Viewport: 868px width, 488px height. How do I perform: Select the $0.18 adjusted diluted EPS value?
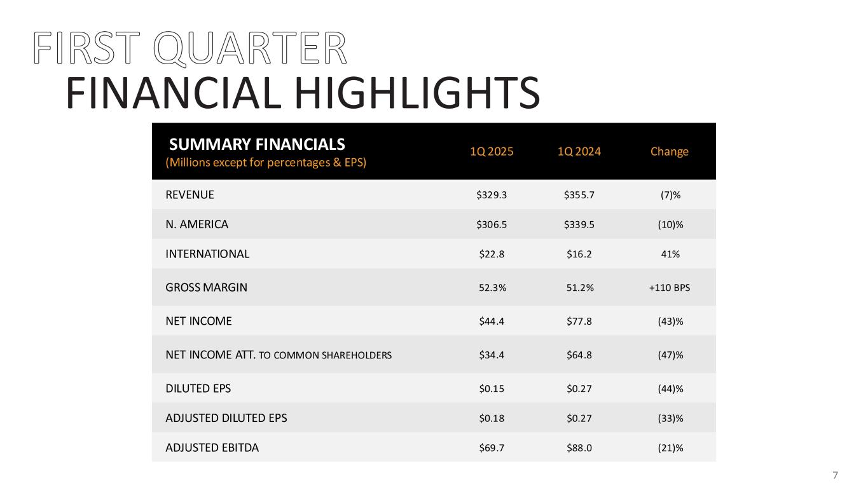(492, 418)
